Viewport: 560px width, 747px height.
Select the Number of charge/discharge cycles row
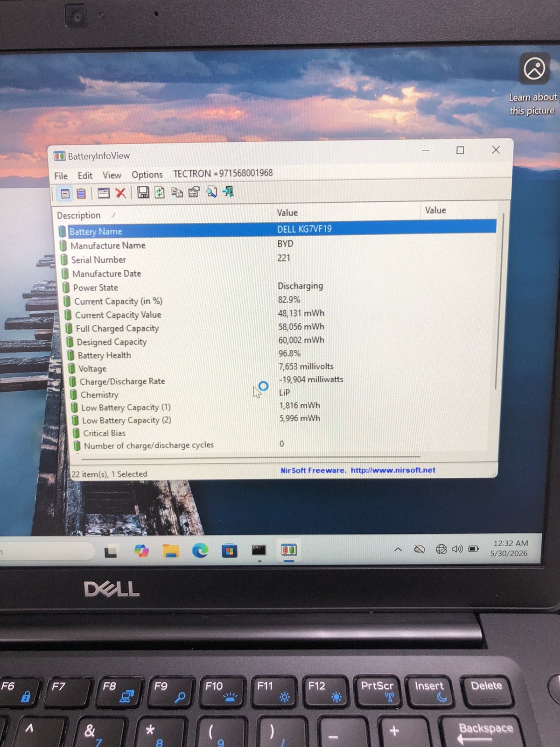(x=277, y=445)
